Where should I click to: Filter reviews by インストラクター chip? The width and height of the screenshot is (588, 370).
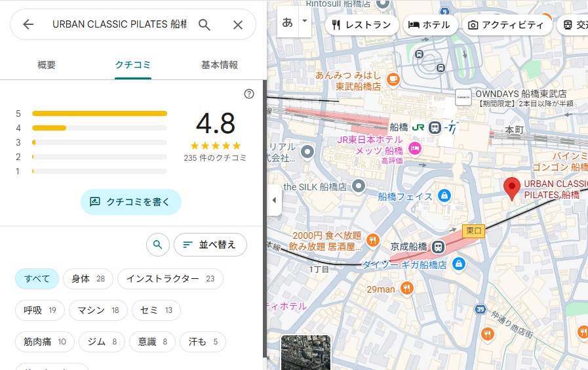tap(170, 279)
